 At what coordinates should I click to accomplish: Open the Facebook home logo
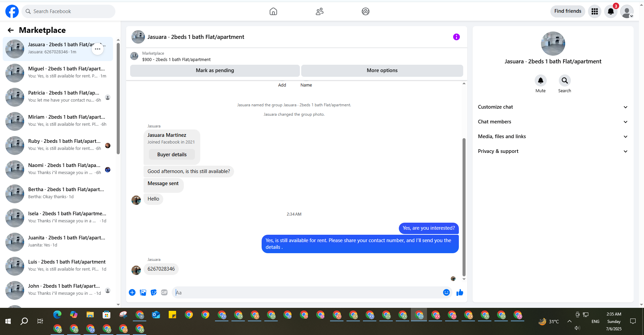tap(12, 11)
